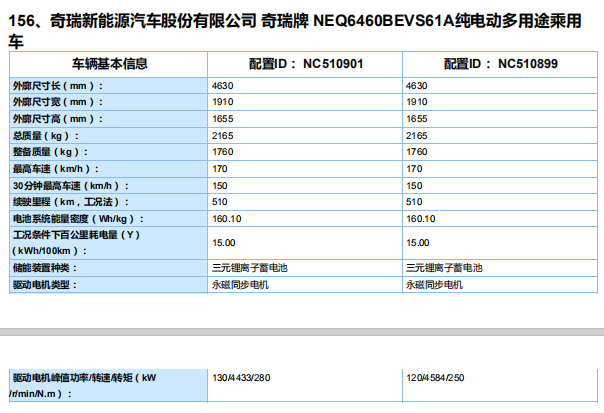Select total mass 2165 under NC510901
The width and height of the screenshot is (604, 413).
[x=223, y=136]
